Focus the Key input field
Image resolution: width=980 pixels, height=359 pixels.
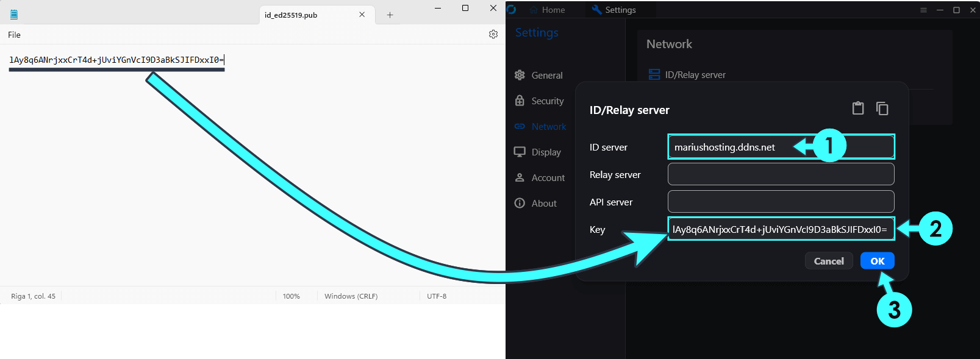pos(781,229)
